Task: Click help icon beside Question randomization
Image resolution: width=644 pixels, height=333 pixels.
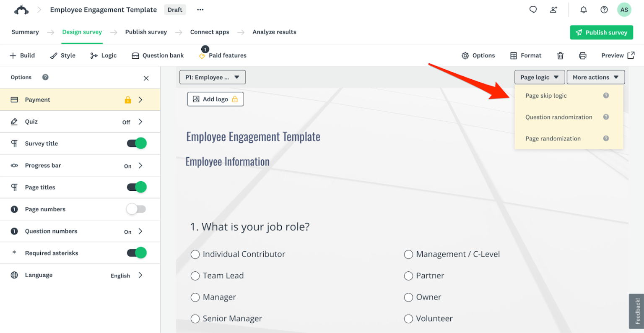Action: [x=606, y=117]
